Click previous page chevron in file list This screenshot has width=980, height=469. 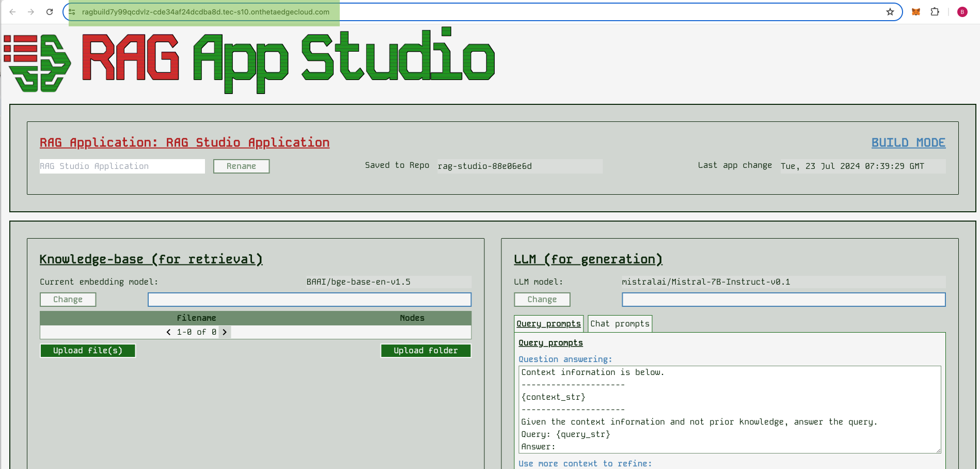(168, 332)
